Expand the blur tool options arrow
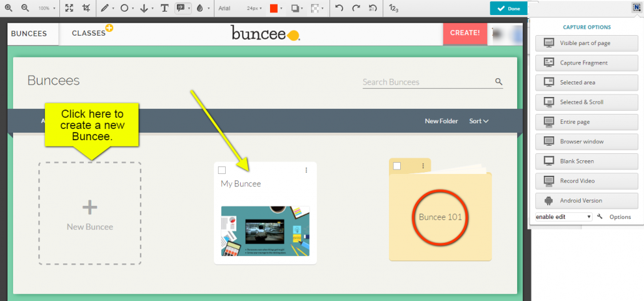Image resolution: width=644 pixels, height=301 pixels. point(209,9)
